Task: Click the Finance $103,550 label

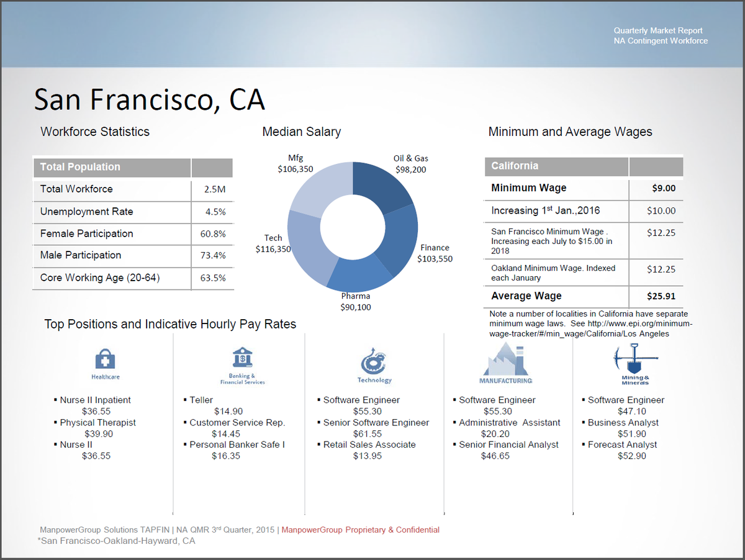Action: coord(435,253)
